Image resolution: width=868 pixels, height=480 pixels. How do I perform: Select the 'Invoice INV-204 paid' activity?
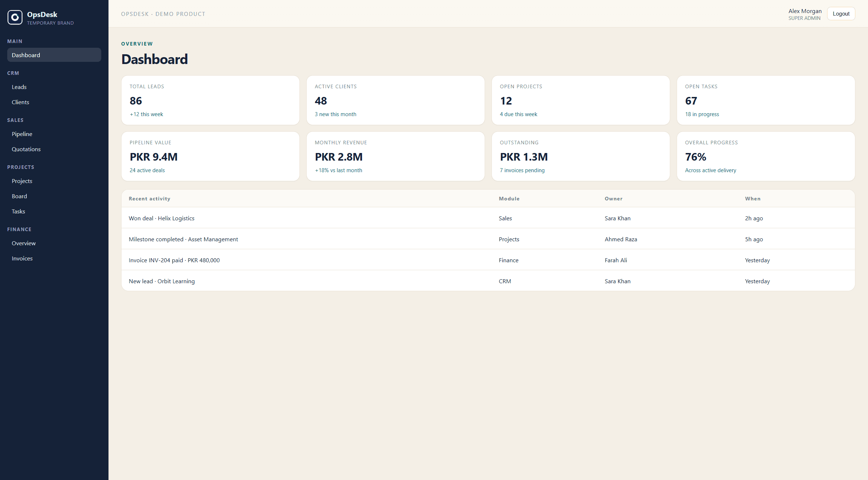tap(174, 260)
